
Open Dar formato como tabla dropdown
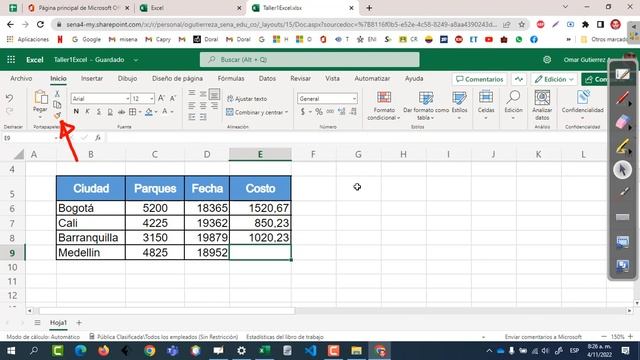[x=426, y=106]
